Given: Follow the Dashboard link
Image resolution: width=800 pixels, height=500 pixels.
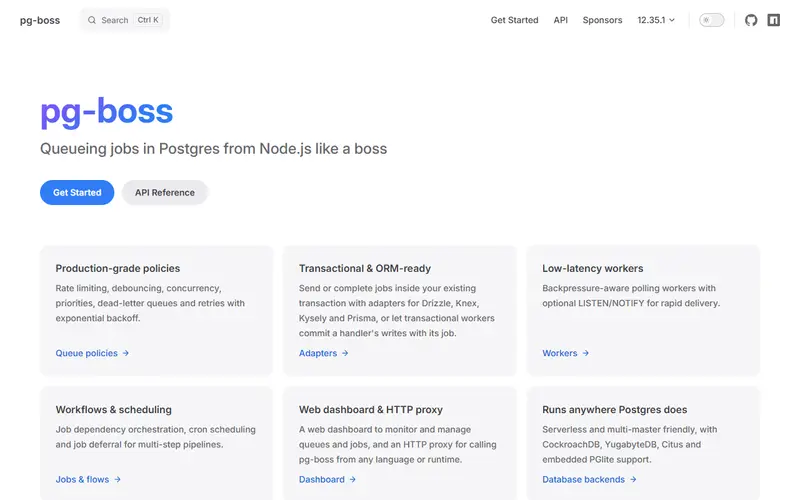Looking at the screenshot, I should [x=328, y=480].
